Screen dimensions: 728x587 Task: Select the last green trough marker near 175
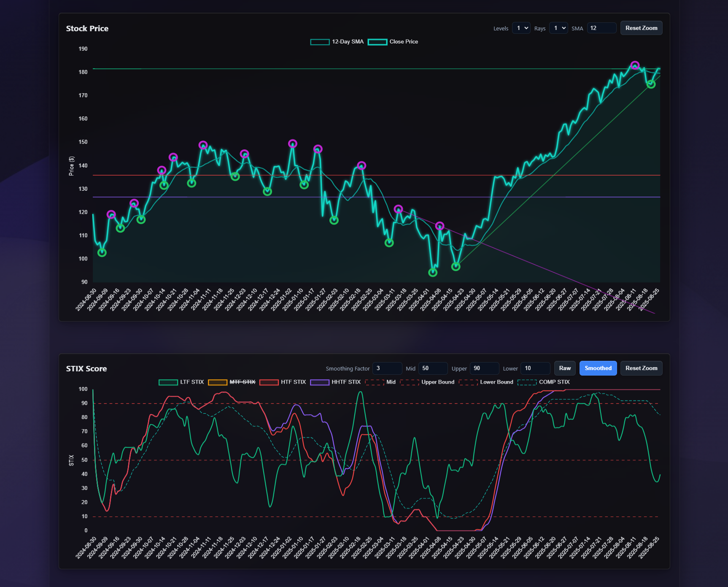coord(651,84)
